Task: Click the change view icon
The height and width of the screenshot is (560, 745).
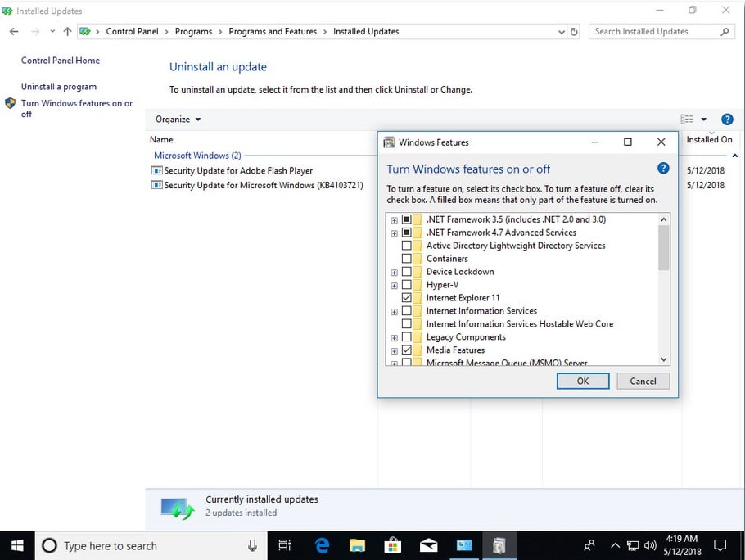Action: 687,120
